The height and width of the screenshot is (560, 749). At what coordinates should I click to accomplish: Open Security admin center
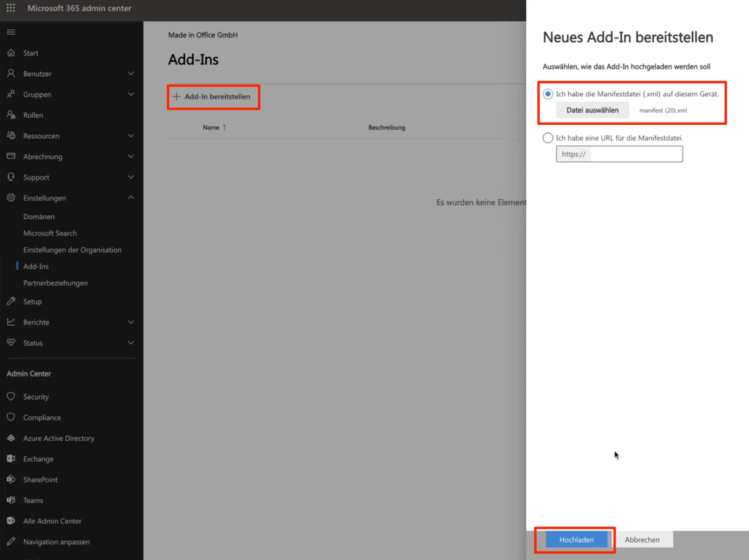click(35, 396)
